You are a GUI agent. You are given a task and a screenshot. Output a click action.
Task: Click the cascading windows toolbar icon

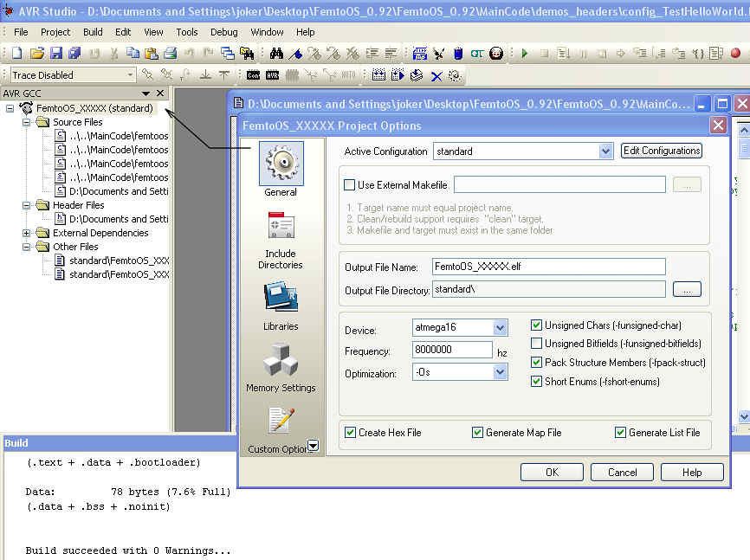228,53
